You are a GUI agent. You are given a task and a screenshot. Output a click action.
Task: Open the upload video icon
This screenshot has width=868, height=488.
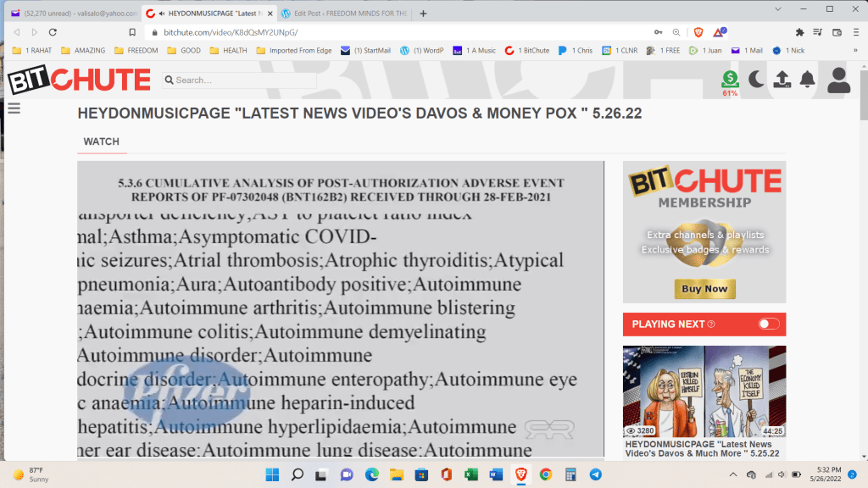[x=782, y=80]
